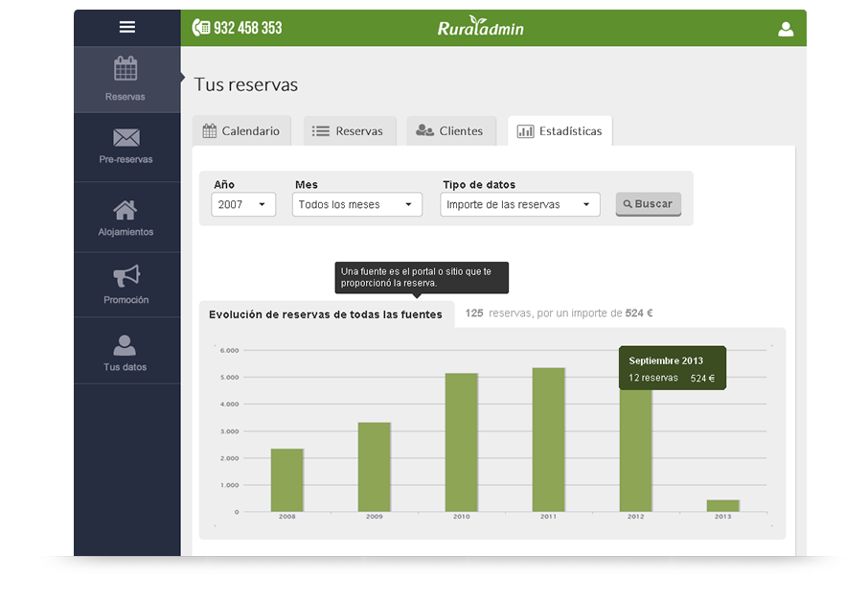This screenshot has width=868, height=603.
Task: Click the Buscar button
Action: coord(648,204)
